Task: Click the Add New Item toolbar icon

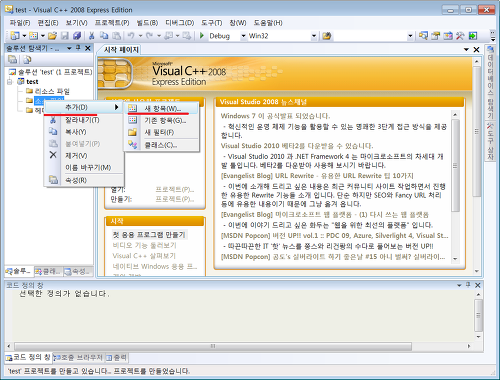Action: (33, 36)
